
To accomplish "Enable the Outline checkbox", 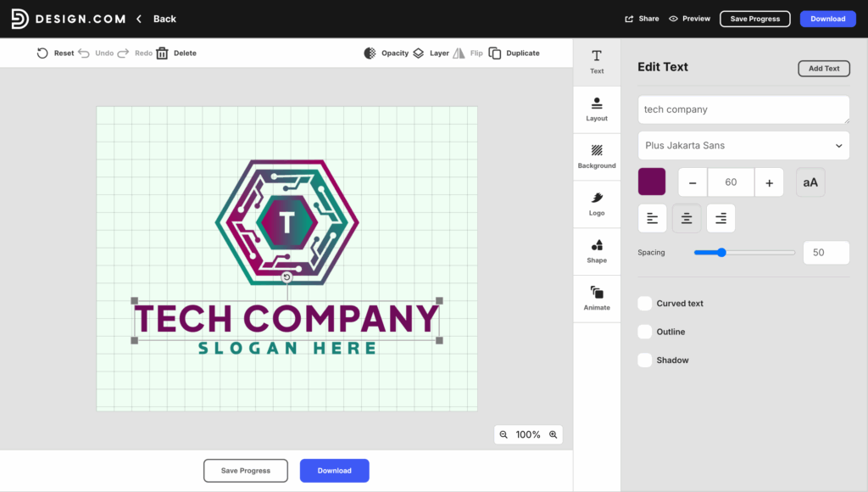I will coord(645,332).
